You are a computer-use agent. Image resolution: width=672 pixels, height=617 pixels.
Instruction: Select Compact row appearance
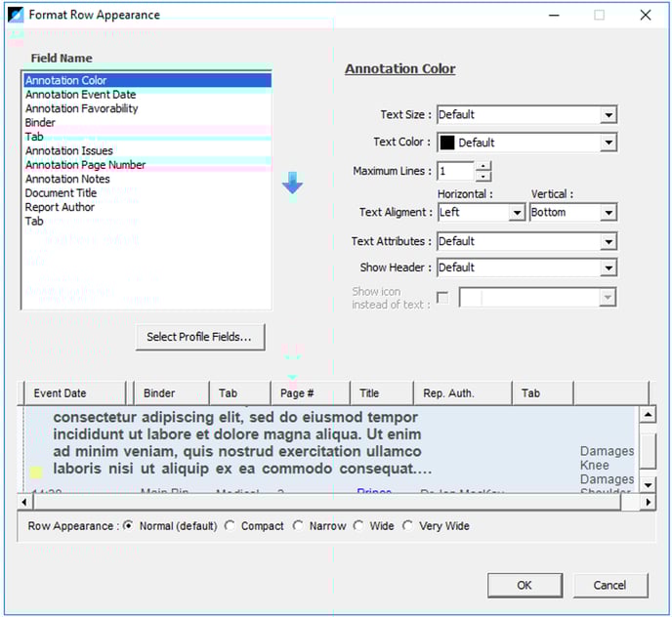(x=230, y=525)
